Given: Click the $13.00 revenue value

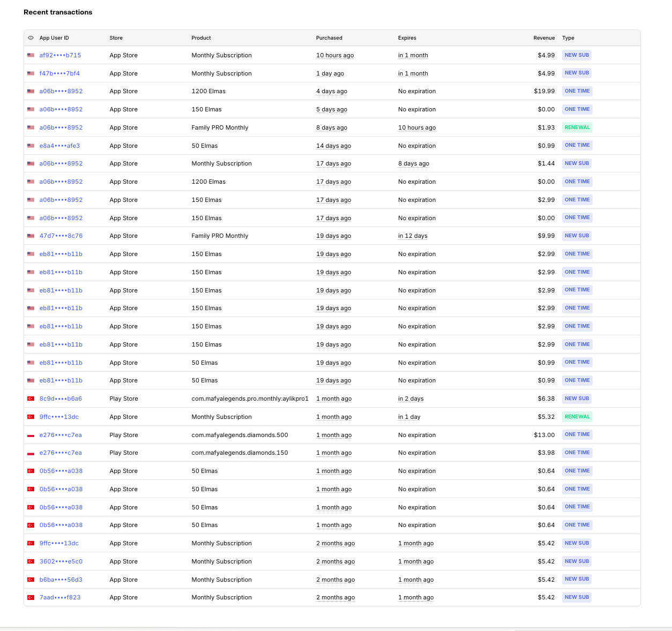Looking at the screenshot, I should point(544,435).
